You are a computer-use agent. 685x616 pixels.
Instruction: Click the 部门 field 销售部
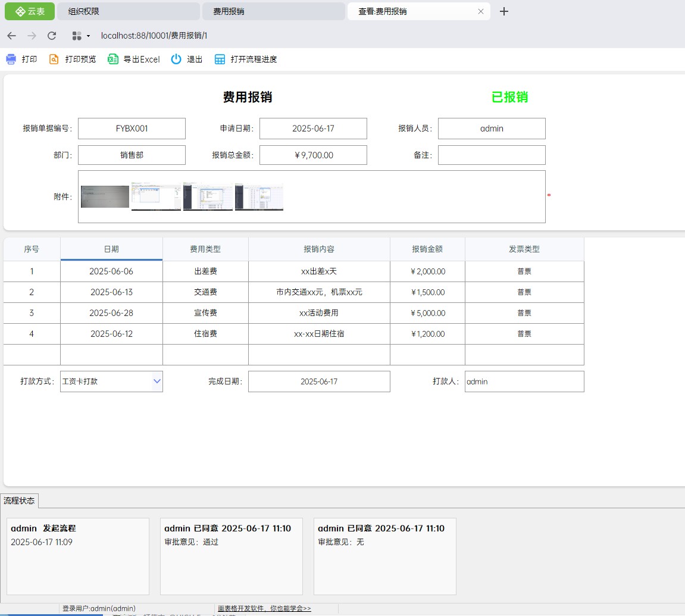coord(132,155)
